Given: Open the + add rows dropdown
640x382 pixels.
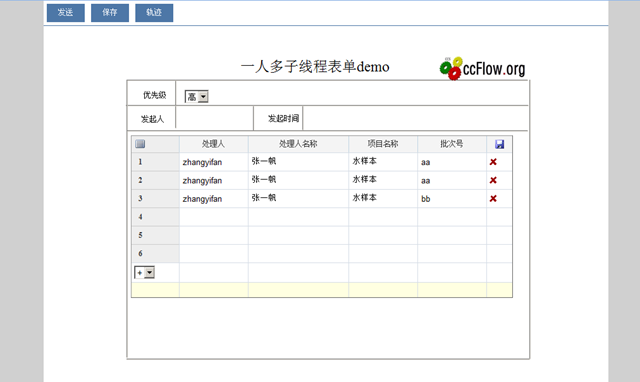Looking at the screenshot, I should coord(144,272).
